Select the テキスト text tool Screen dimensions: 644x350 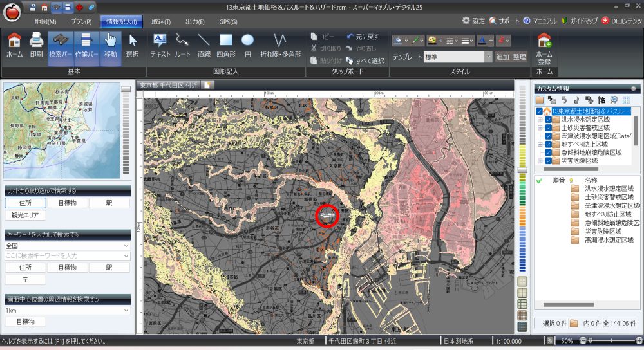(160, 46)
